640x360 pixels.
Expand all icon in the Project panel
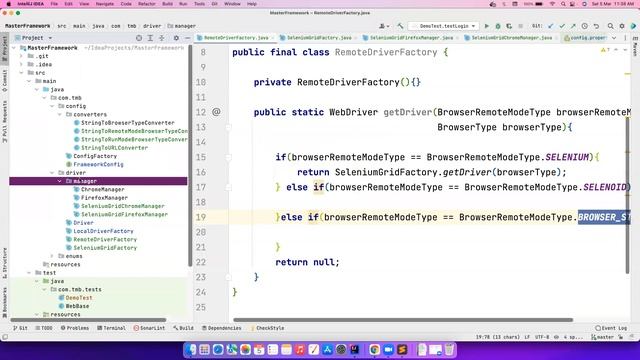150,38
